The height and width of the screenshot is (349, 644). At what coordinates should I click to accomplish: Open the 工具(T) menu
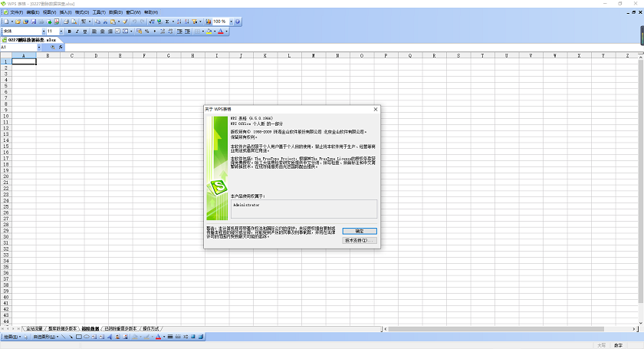click(99, 12)
